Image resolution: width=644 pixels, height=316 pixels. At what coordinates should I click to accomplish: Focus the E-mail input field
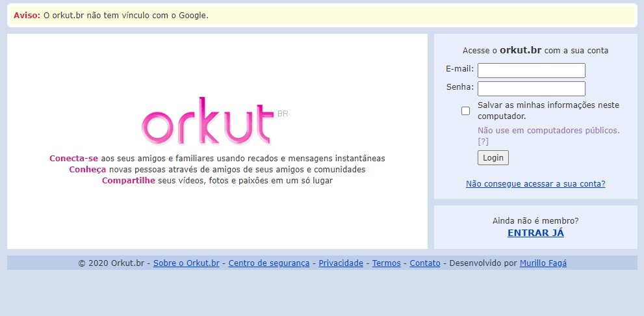(x=531, y=70)
